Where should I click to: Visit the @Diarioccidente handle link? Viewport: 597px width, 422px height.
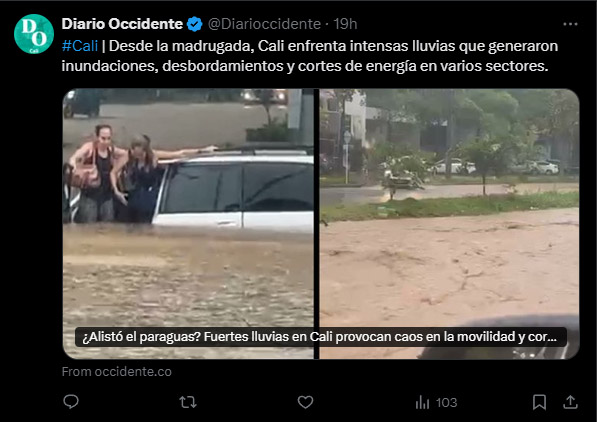[x=264, y=24]
